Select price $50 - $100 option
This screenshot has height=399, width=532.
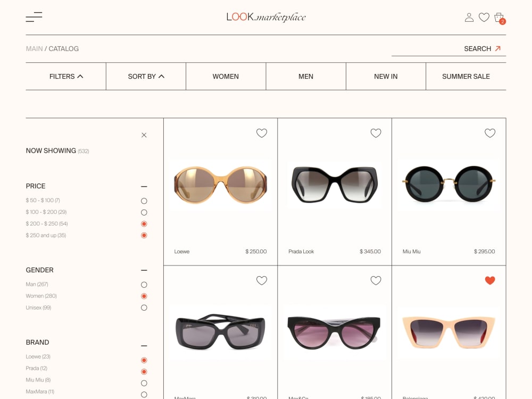point(144,201)
